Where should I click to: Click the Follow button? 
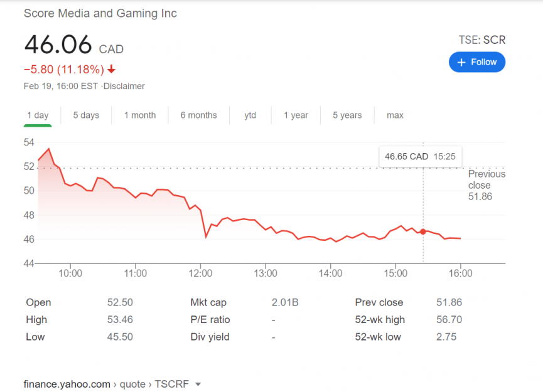coord(477,62)
